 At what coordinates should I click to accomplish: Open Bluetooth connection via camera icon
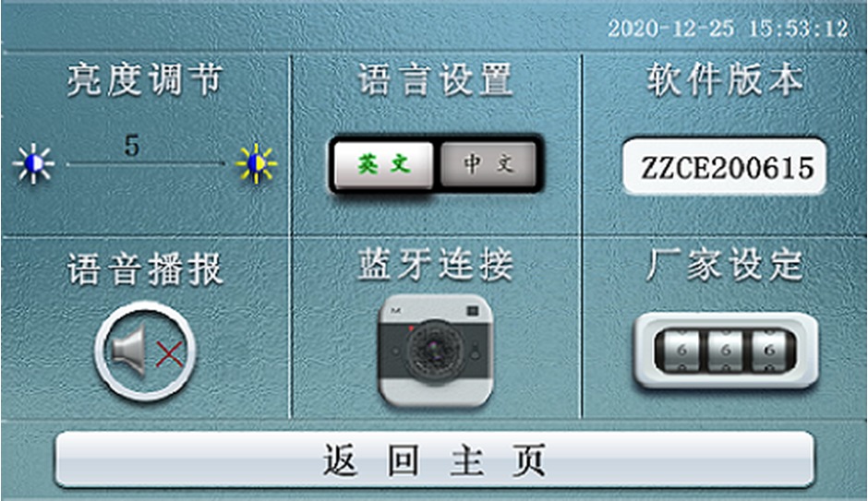(436, 352)
